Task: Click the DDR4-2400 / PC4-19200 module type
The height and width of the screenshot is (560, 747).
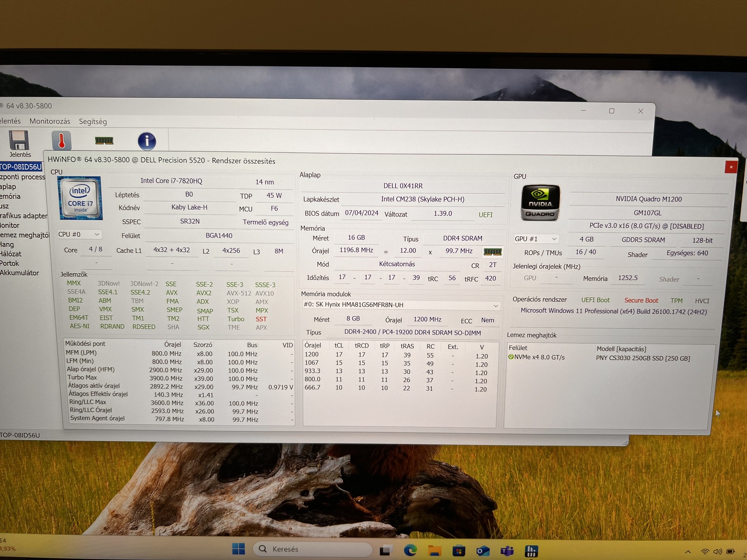Action: [412, 333]
